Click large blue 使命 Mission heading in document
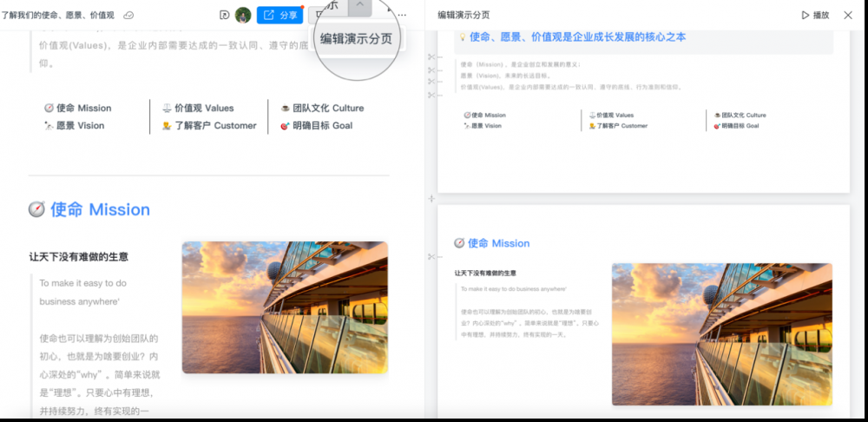 (100, 209)
